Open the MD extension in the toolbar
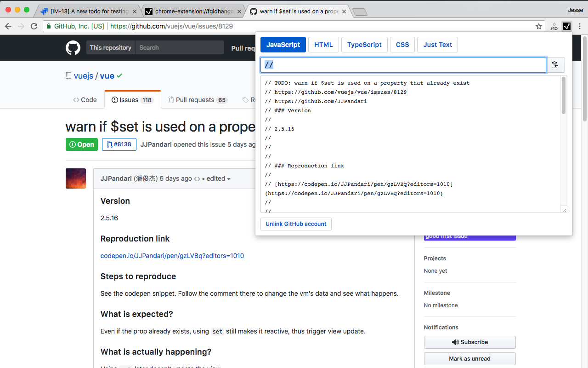The height and width of the screenshot is (368, 588). [x=554, y=26]
